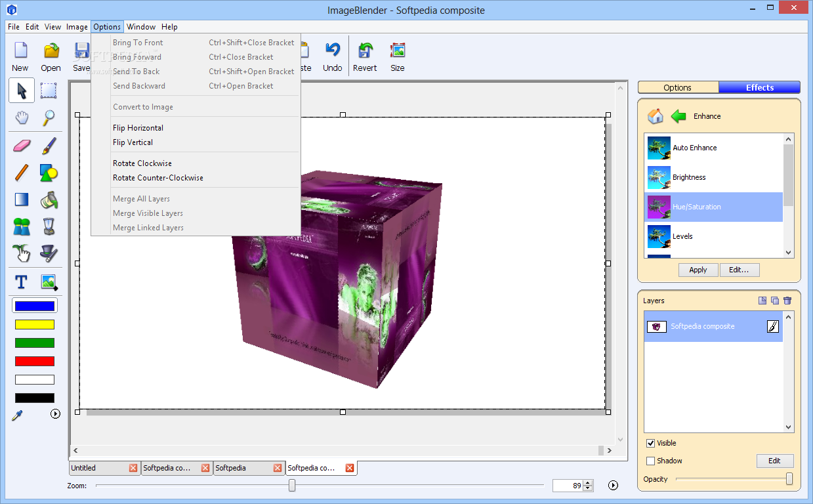Click the delete layer trash icon

click(x=787, y=301)
